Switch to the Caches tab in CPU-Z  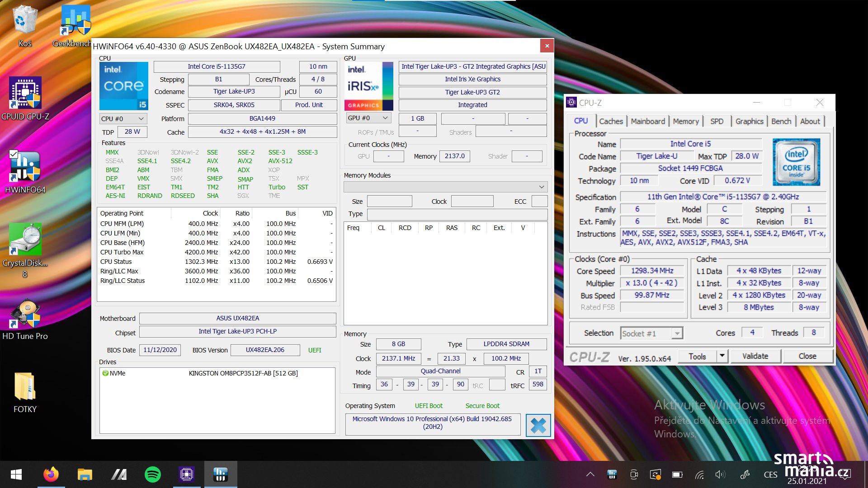(611, 121)
